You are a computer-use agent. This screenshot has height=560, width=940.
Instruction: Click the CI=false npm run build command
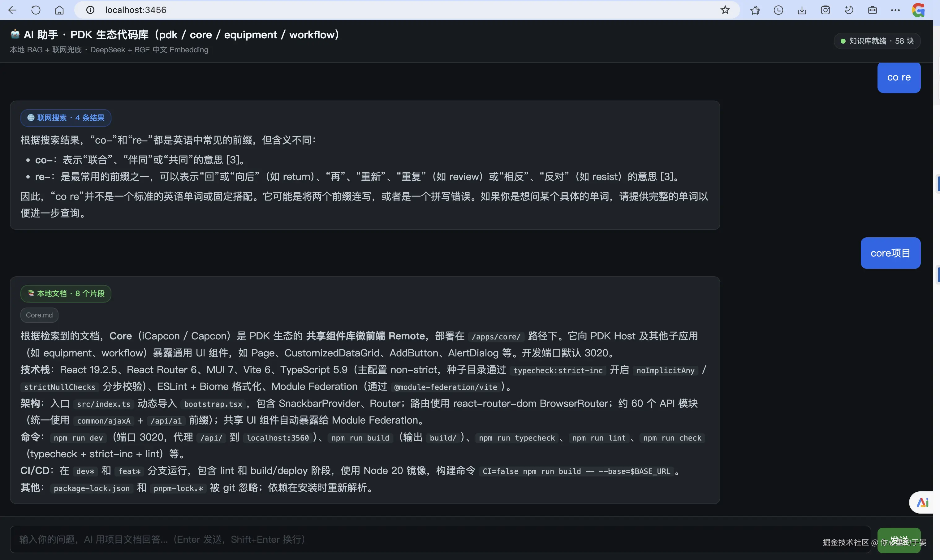[x=576, y=471]
